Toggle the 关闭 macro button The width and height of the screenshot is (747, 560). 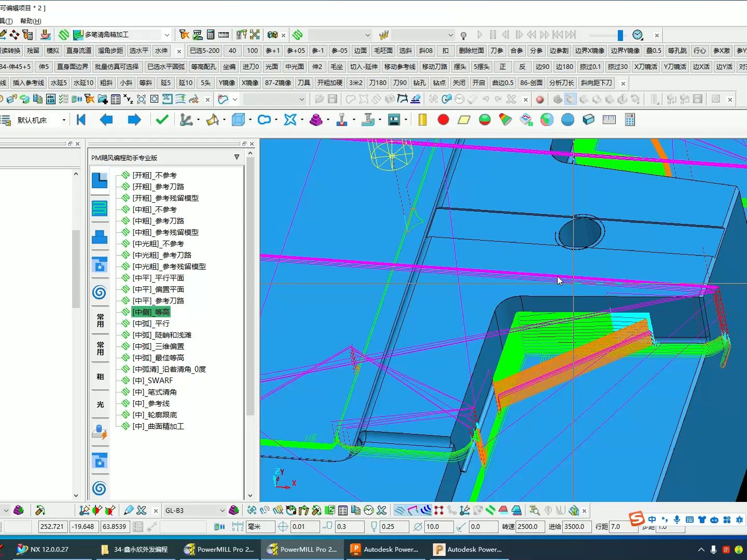point(459,83)
